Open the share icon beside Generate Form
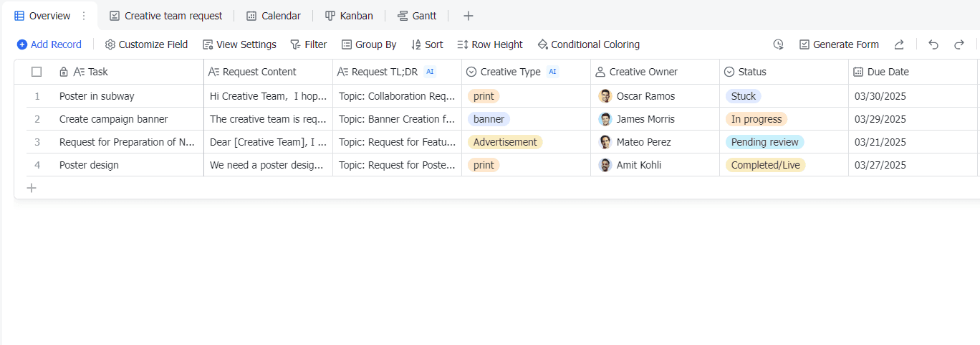The width and height of the screenshot is (980, 345). point(899,44)
